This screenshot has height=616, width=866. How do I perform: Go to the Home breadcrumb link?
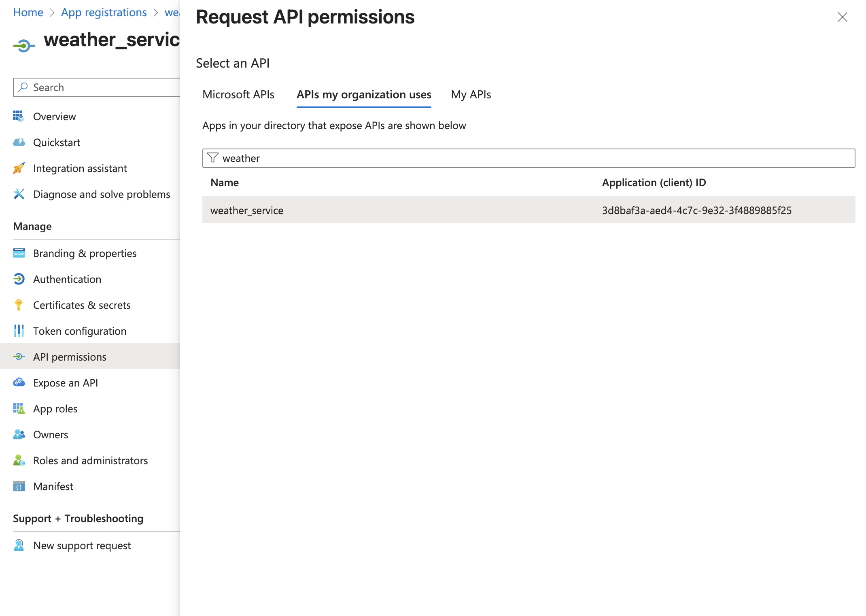coord(28,12)
